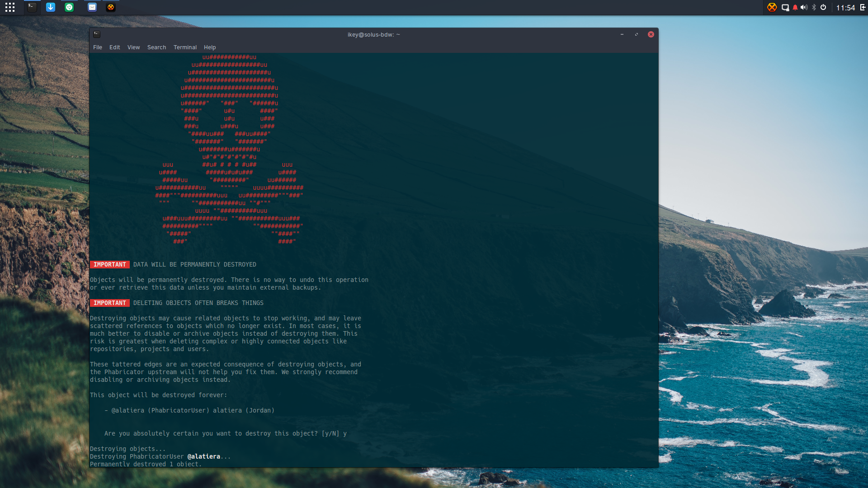Open the View menu
Image resolution: width=868 pixels, height=488 pixels.
click(x=134, y=47)
